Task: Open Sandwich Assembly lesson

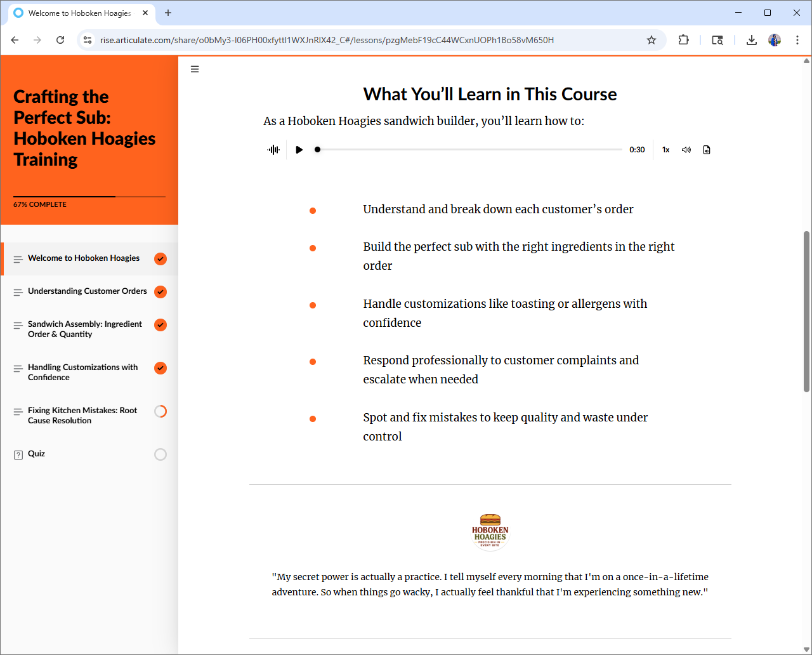Action: tap(85, 329)
